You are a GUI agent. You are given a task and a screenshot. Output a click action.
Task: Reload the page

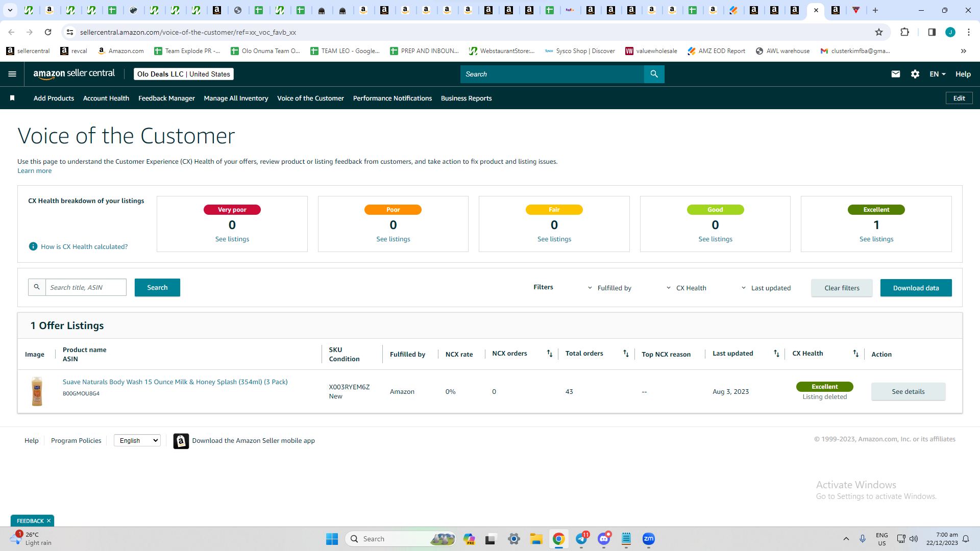(48, 32)
